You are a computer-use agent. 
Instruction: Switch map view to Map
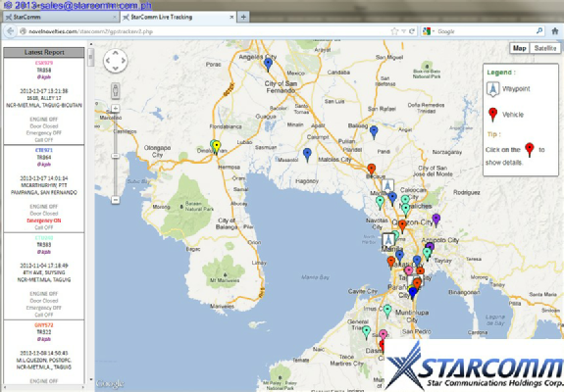pos(520,48)
